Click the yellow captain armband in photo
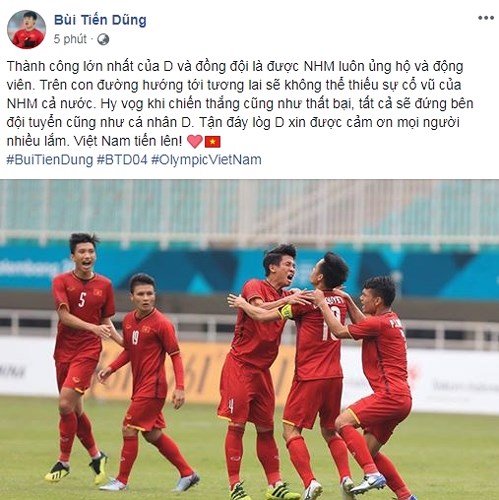The height and width of the screenshot is (500, 499). coord(286,312)
